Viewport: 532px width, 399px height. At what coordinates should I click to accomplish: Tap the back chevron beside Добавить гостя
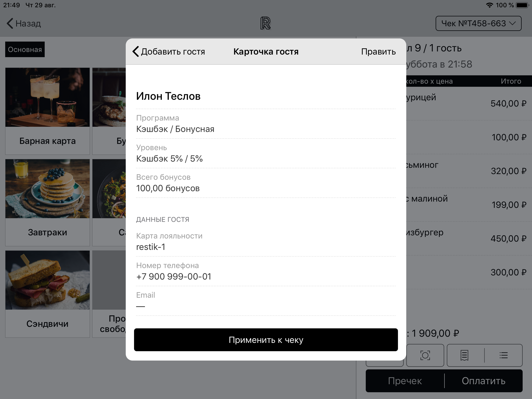pos(136,51)
